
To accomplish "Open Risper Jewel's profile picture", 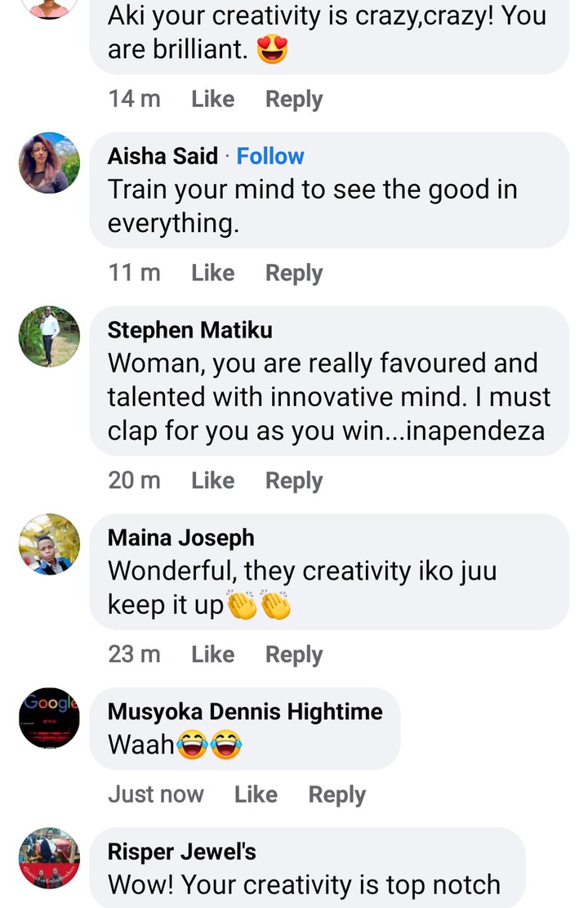I will [49, 858].
